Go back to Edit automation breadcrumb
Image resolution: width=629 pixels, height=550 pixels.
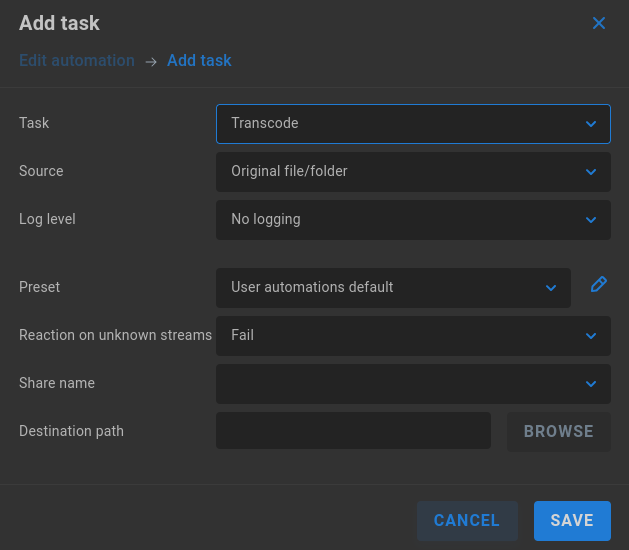77,61
